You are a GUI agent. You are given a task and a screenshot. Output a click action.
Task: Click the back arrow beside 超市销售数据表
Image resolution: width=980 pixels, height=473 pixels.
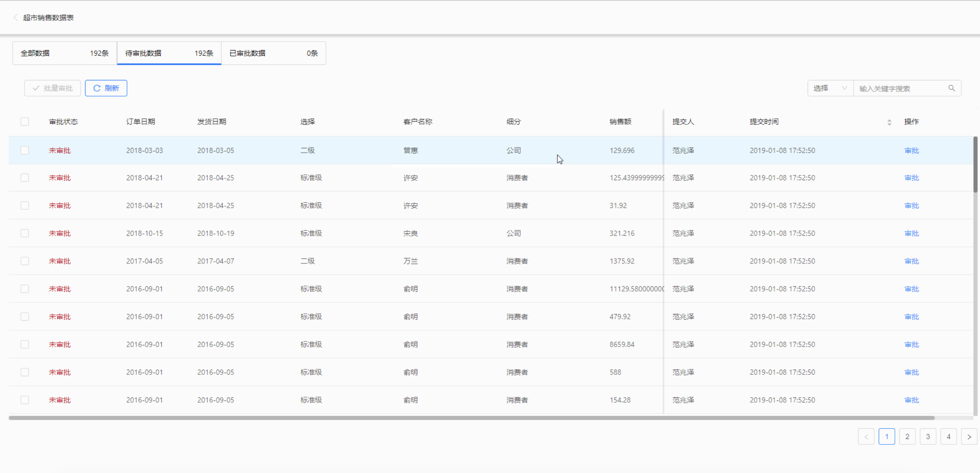tap(15, 18)
